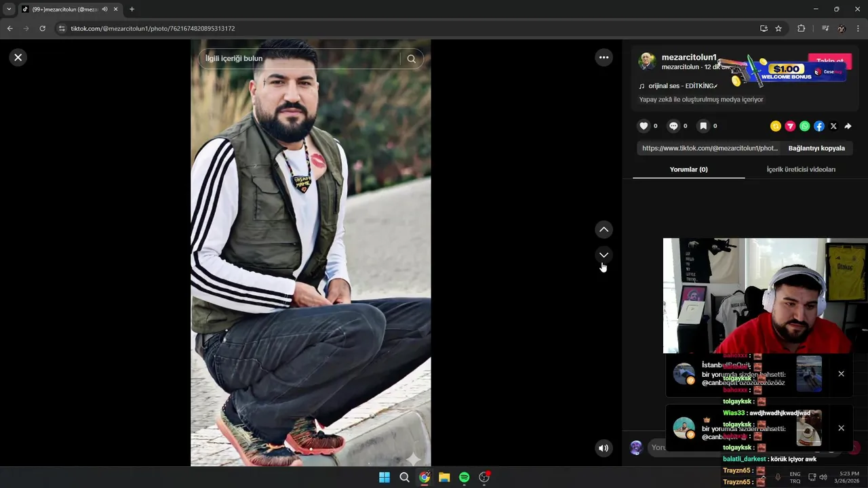Open the 'mezarcitolun1' username link
This screenshot has height=488, width=868.
[689, 58]
